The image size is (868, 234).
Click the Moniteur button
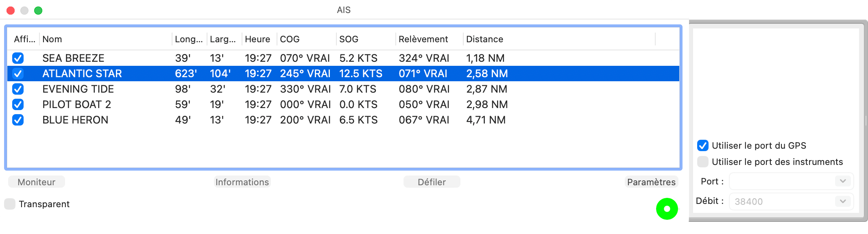click(x=37, y=182)
